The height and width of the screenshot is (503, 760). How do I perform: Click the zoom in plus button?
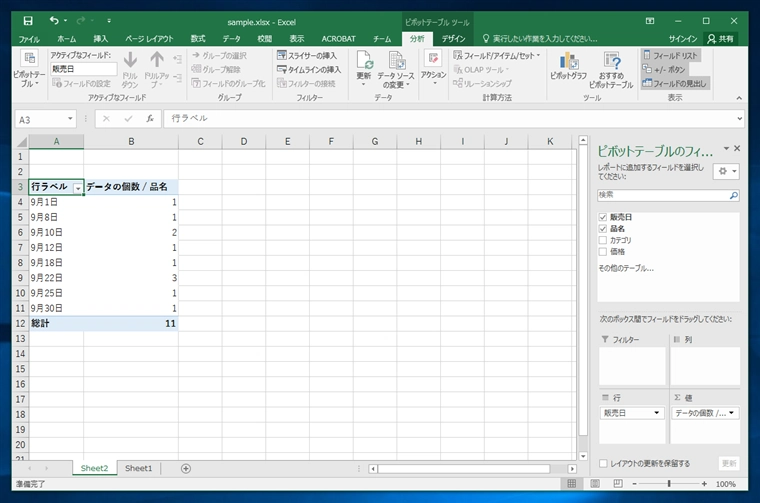click(x=704, y=484)
